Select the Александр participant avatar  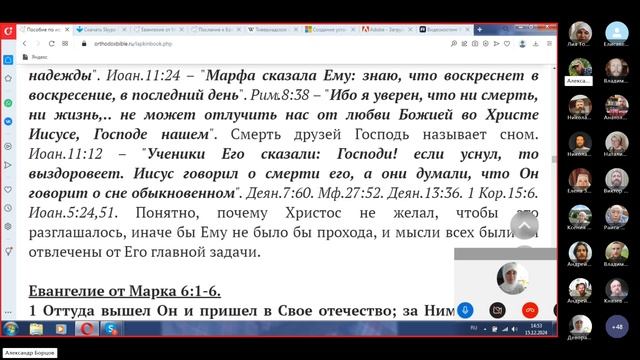[x=580, y=69]
